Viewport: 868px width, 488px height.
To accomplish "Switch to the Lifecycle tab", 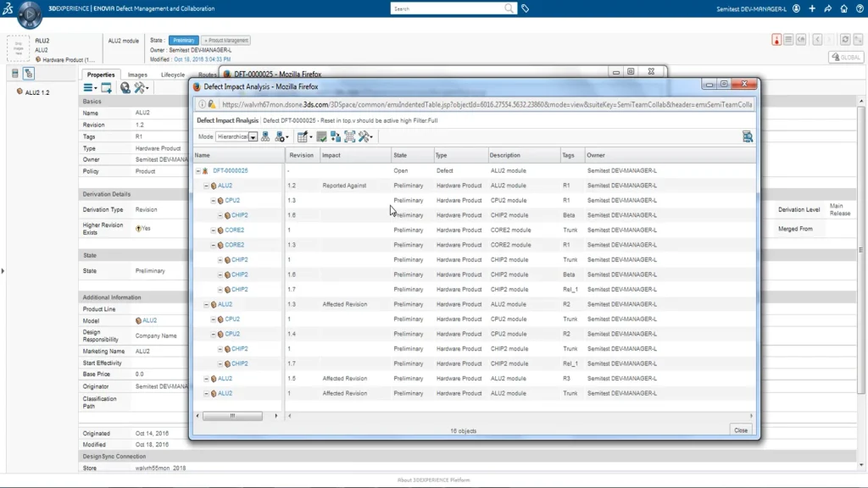I will coord(172,75).
